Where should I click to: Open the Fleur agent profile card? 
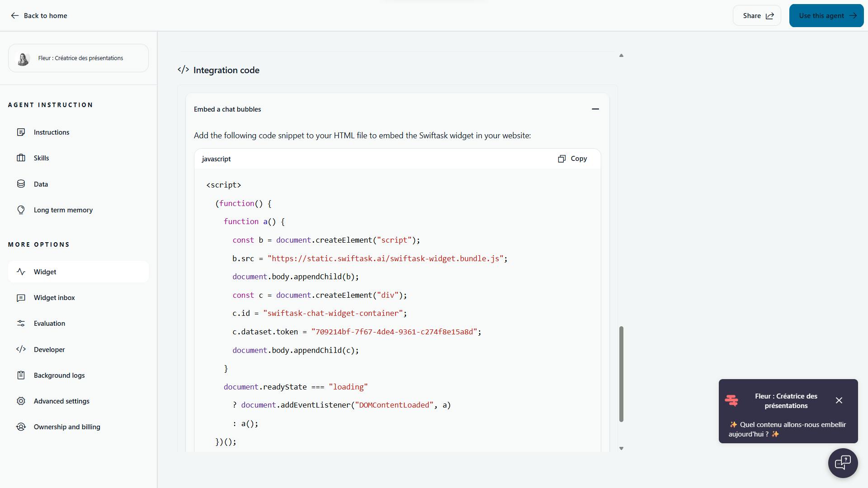[78, 58]
